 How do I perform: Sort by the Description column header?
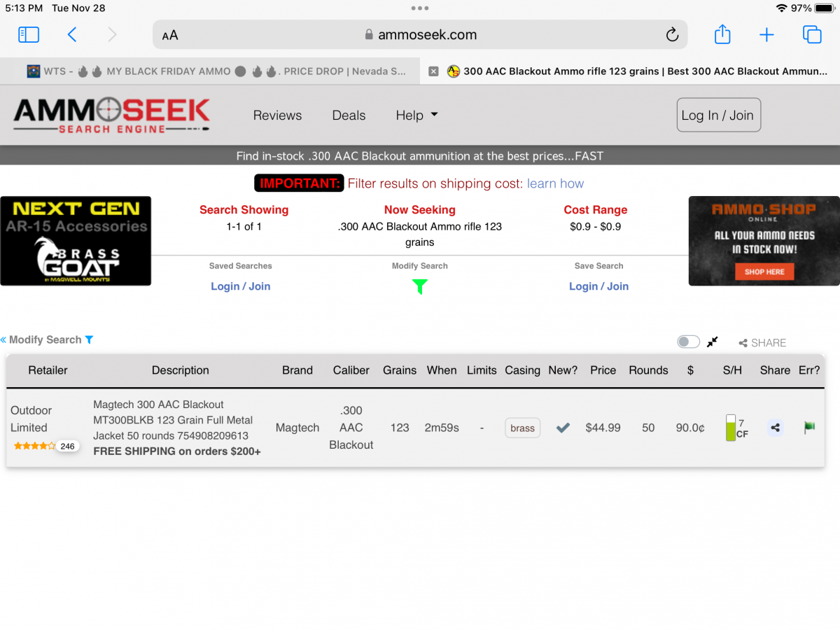click(181, 370)
